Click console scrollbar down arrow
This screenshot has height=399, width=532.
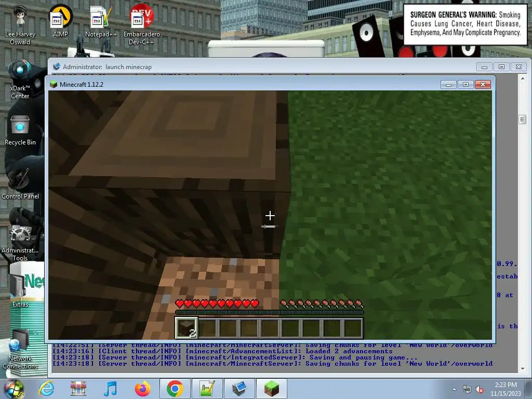pos(523,368)
